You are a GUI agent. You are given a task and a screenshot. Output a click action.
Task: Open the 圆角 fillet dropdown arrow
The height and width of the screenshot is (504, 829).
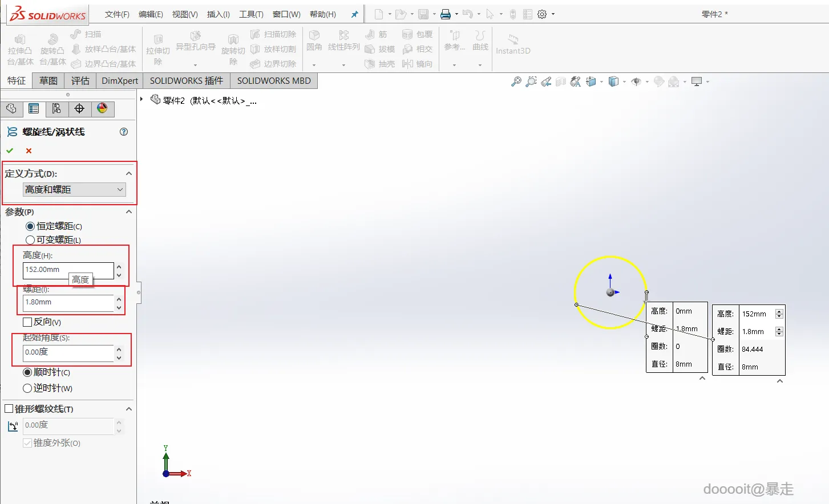pyautogui.click(x=314, y=65)
